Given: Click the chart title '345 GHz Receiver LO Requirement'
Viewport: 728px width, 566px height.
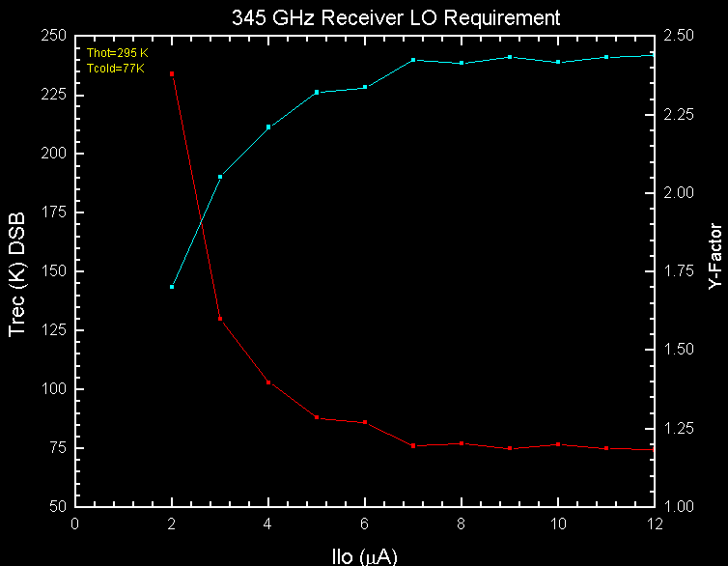Looking at the screenshot, I should click(396, 17).
